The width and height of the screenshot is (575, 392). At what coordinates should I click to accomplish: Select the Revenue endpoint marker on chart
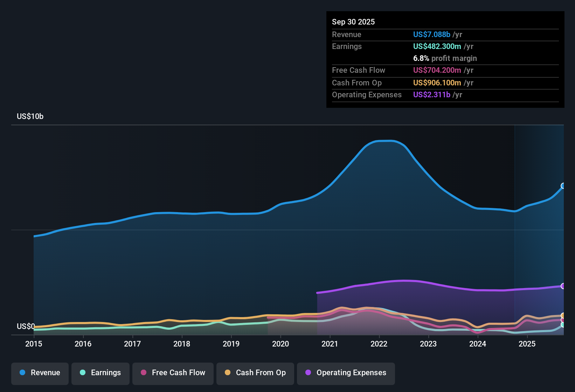pyautogui.click(x=563, y=186)
